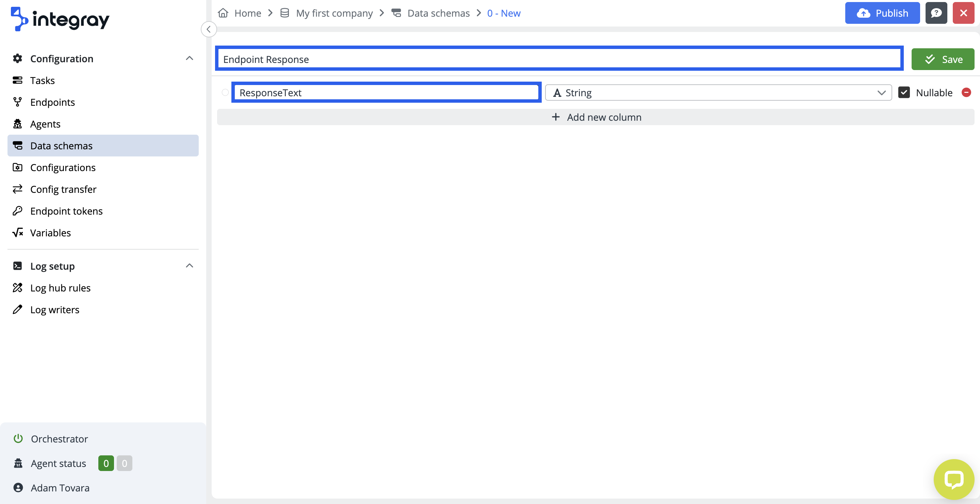This screenshot has width=980, height=504.
Task: Click Add new column bar
Action: 595,117
